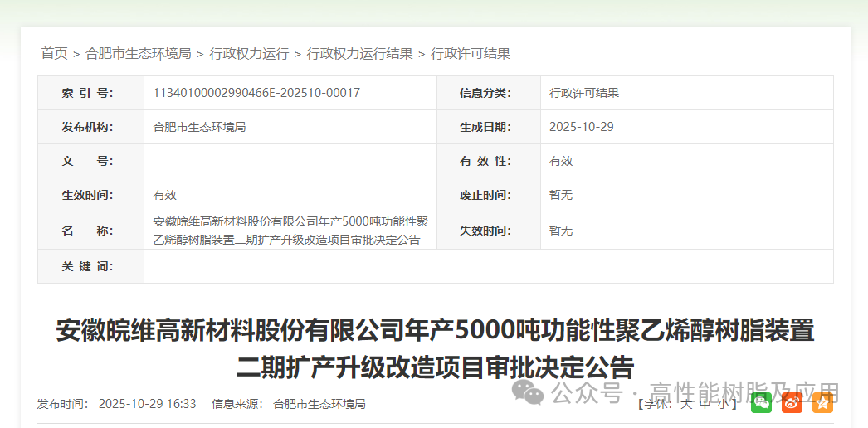868x428 pixels.
Task: Click the 有效性 label cell
Action: (x=489, y=161)
